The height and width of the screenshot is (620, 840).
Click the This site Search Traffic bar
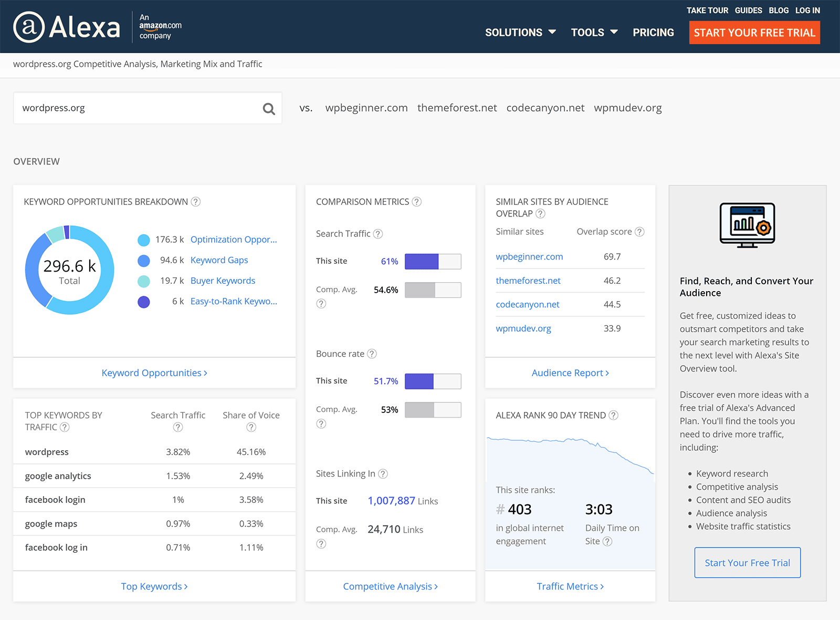coord(433,261)
